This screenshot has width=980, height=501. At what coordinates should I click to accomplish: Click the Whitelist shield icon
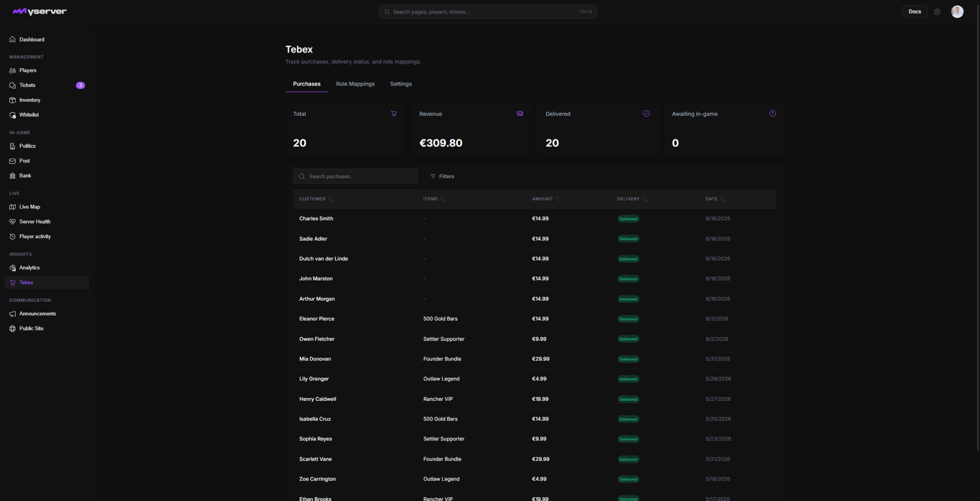(x=13, y=115)
